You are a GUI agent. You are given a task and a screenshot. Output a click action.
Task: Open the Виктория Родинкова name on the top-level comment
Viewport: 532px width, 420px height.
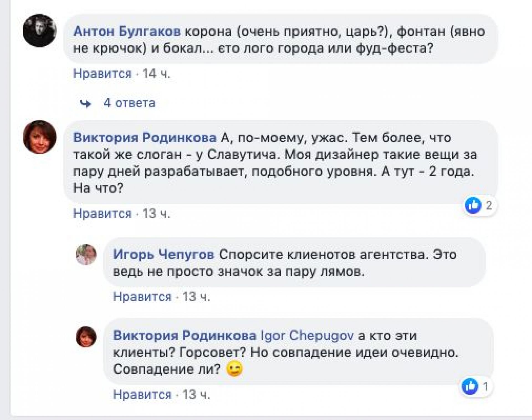[x=145, y=138]
